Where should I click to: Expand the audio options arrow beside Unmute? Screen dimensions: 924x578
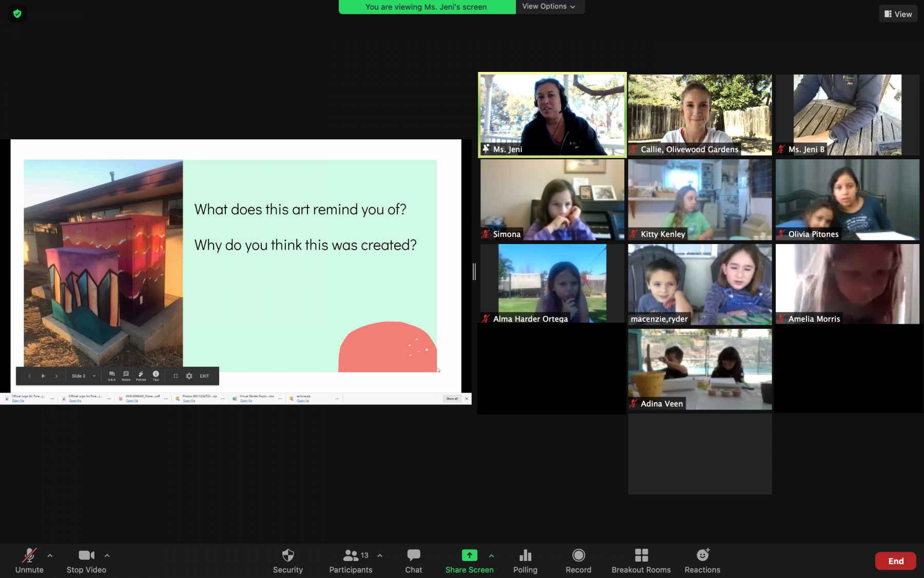(50, 555)
